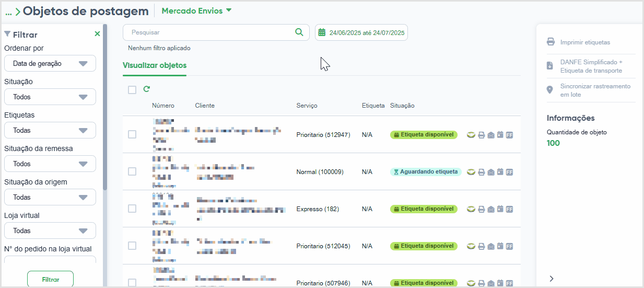This screenshot has height=288, width=644.
Task: Click the Cliente column header
Action: [x=205, y=106]
